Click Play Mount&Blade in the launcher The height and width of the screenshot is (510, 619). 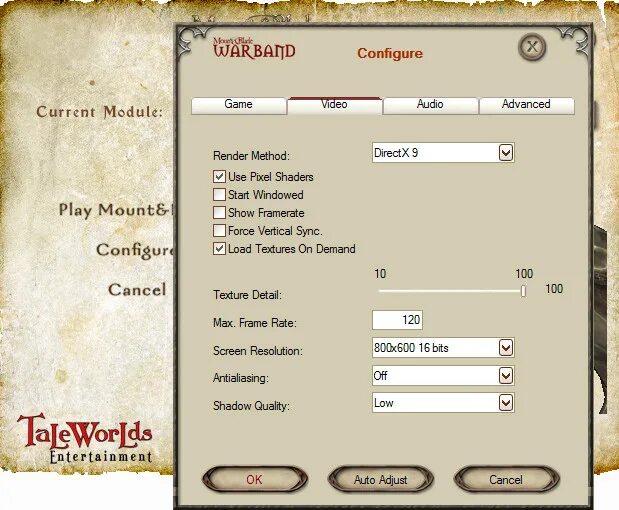[x=116, y=210]
